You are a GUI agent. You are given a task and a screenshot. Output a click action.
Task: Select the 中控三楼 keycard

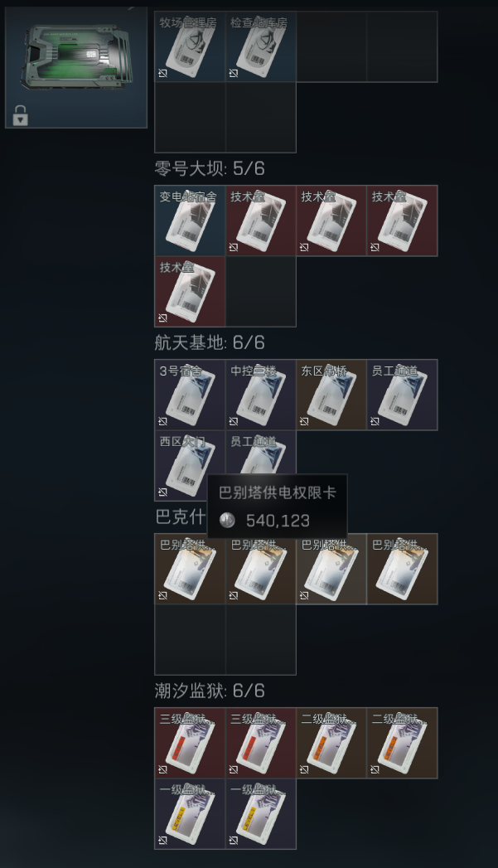pyautogui.click(x=261, y=395)
